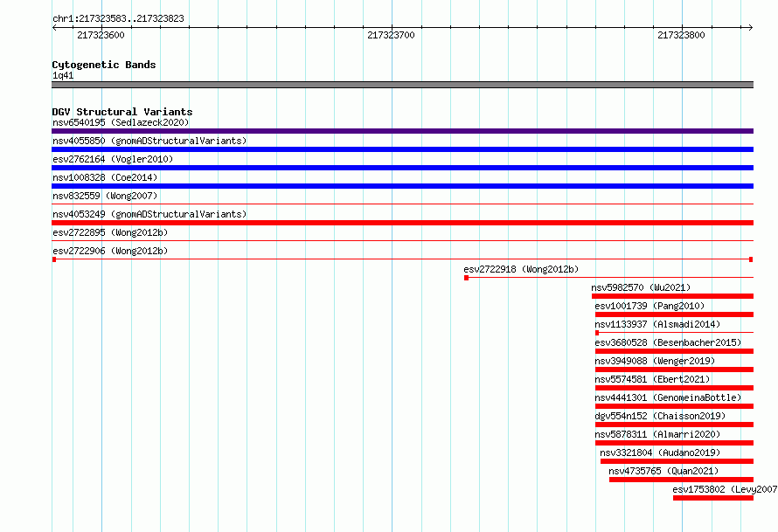Click nsv1133937 (Alsmadi2014) label

(x=657, y=324)
